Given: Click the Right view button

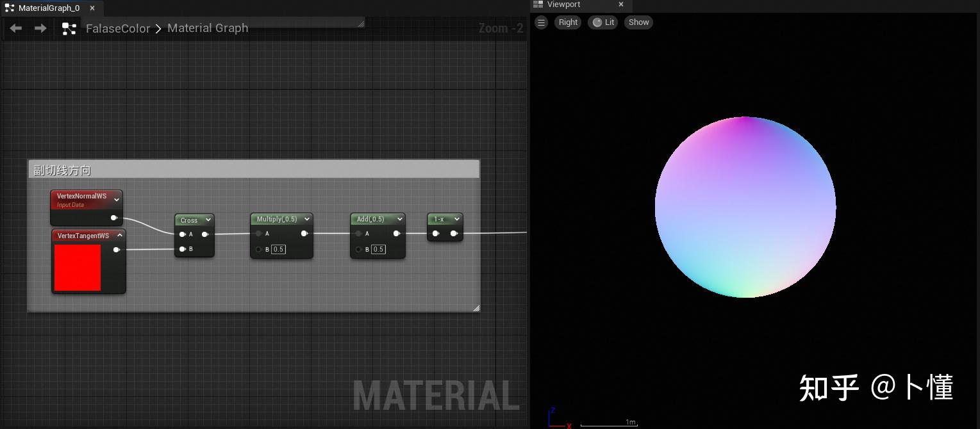Looking at the screenshot, I should coord(568,22).
